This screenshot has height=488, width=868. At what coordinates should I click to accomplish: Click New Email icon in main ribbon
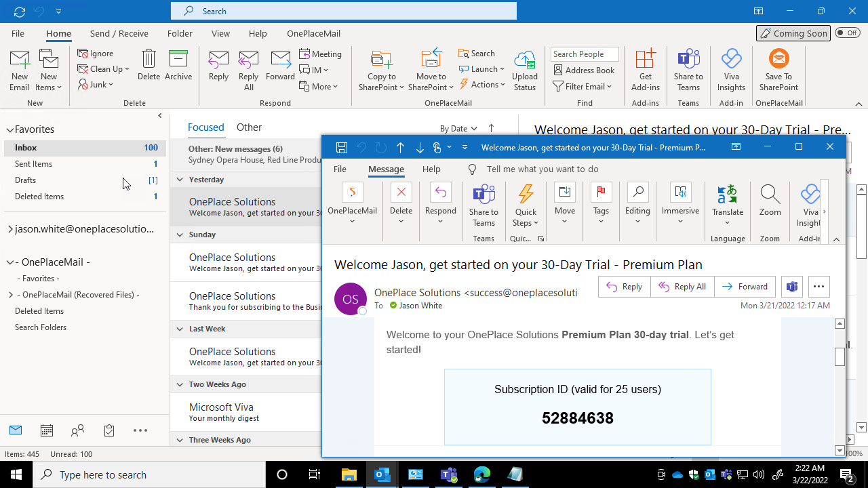[x=20, y=70]
